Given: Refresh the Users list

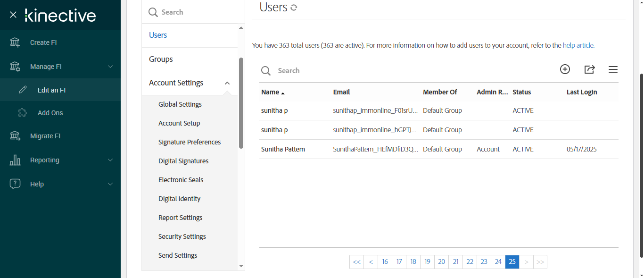Looking at the screenshot, I should (x=294, y=8).
